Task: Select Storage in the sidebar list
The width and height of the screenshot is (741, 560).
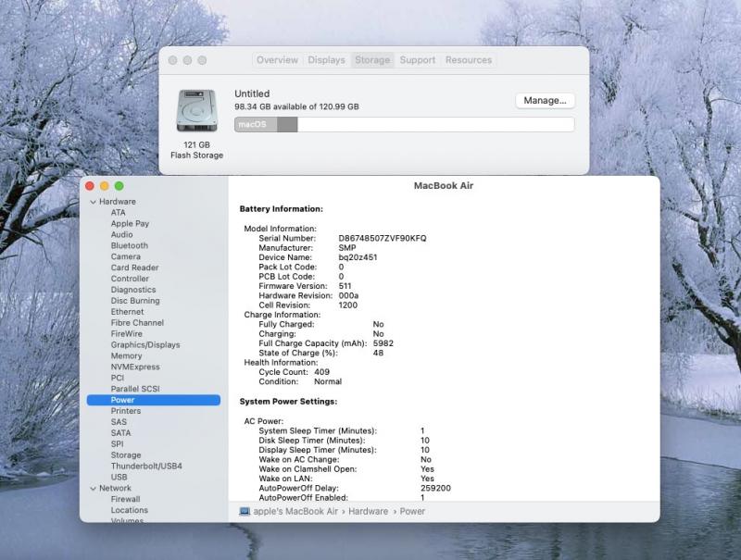Action: tap(126, 455)
